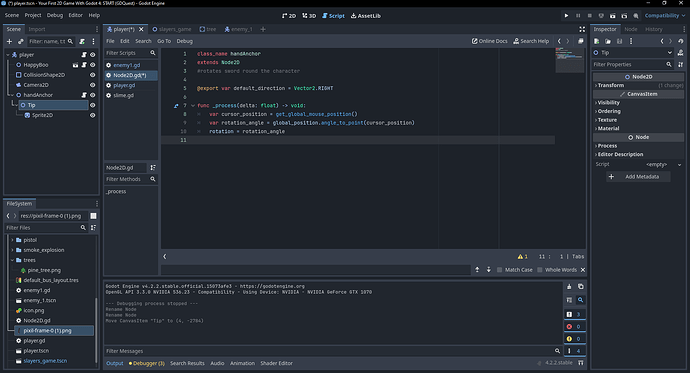Expand the pistol folder in FileSystem
This screenshot has height=373, width=690.
pos(12,240)
